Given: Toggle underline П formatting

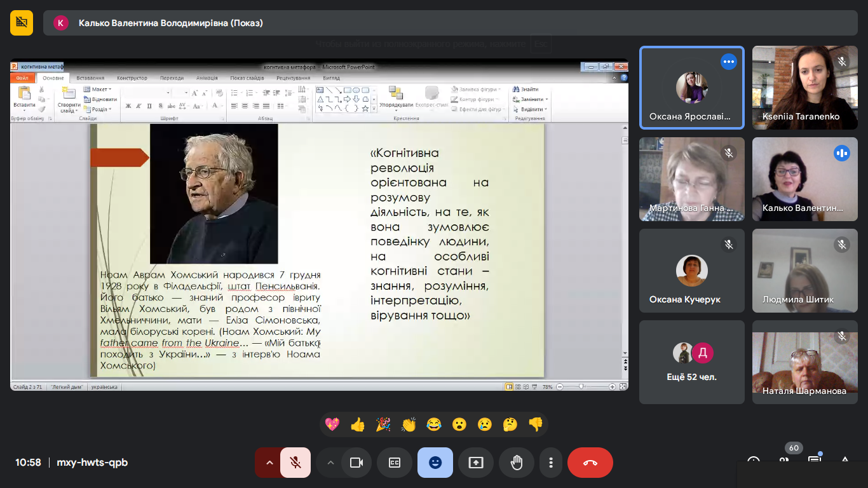Looking at the screenshot, I should click(149, 106).
